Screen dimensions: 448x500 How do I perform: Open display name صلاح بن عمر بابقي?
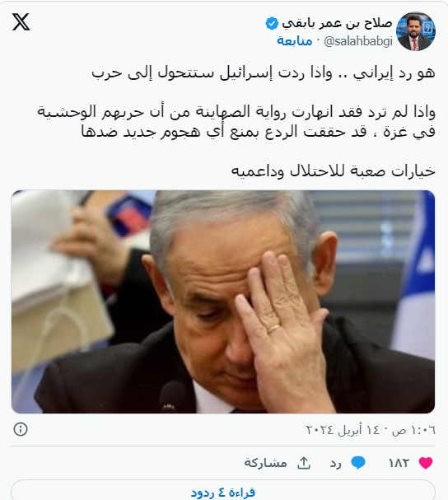(337, 24)
